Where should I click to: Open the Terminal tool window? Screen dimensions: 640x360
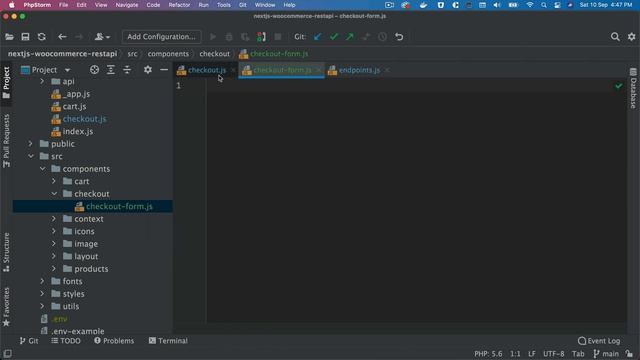[x=168, y=341]
